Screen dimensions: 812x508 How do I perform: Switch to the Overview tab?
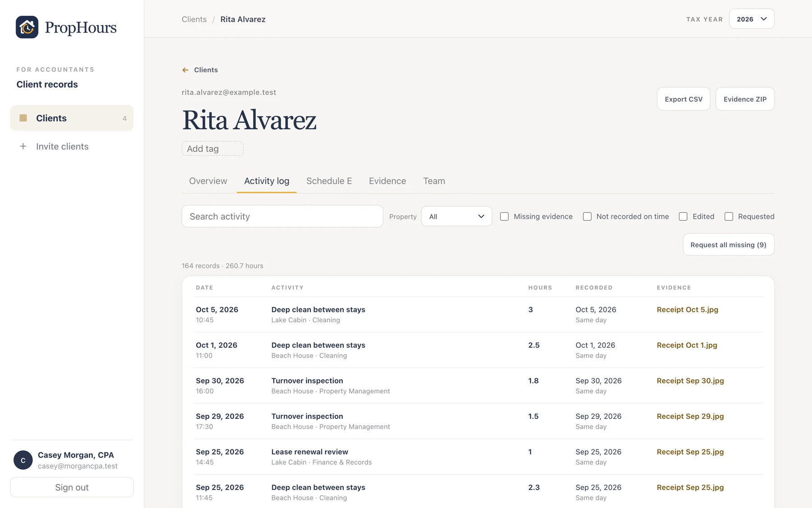pos(208,181)
